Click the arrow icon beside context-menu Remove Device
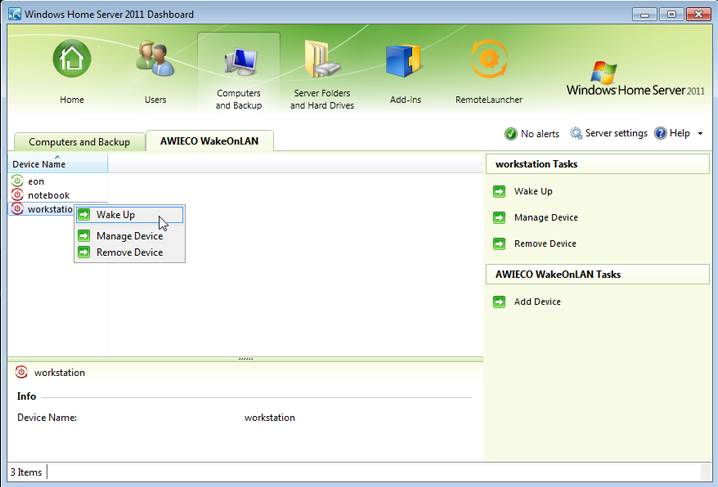Viewport: 718px width, 487px height. pyautogui.click(x=84, y=252)
